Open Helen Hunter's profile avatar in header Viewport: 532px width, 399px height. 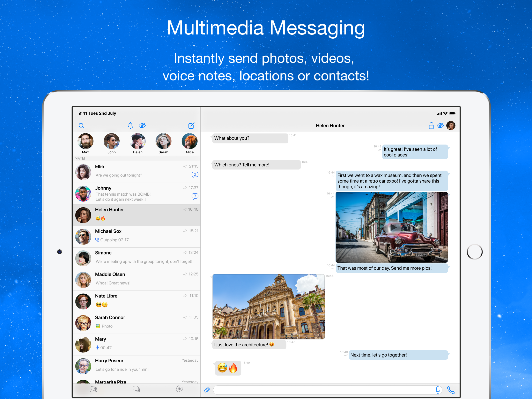point(451,126)
